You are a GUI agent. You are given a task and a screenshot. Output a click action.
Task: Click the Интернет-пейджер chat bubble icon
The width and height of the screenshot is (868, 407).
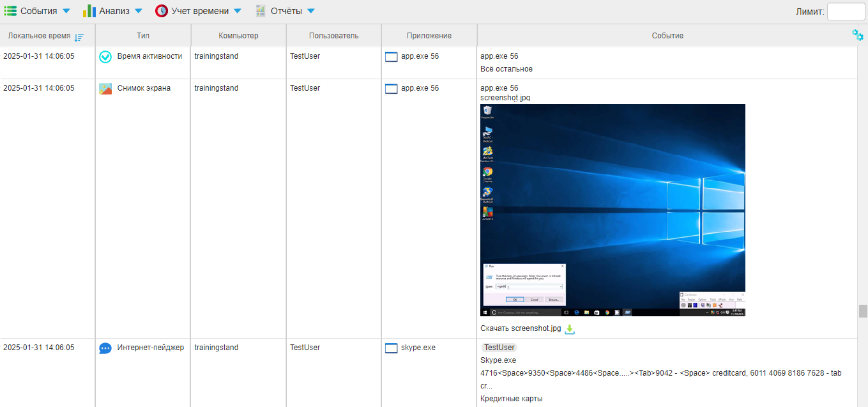105,348
